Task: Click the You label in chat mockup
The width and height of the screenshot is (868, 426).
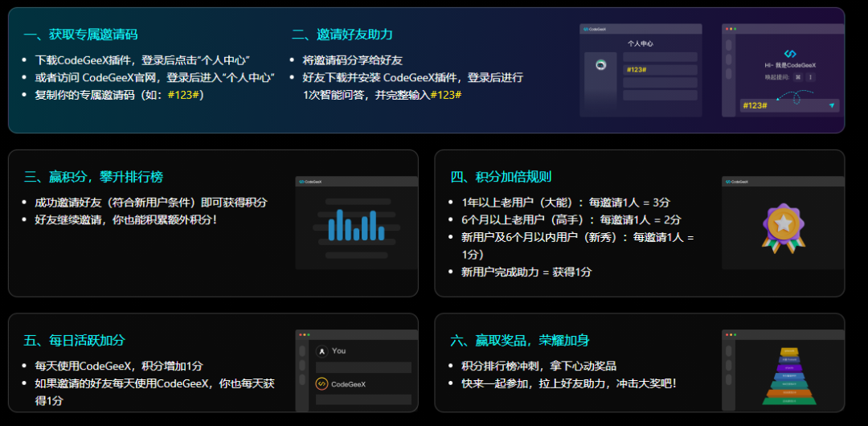Action: [x=339, y=351]
